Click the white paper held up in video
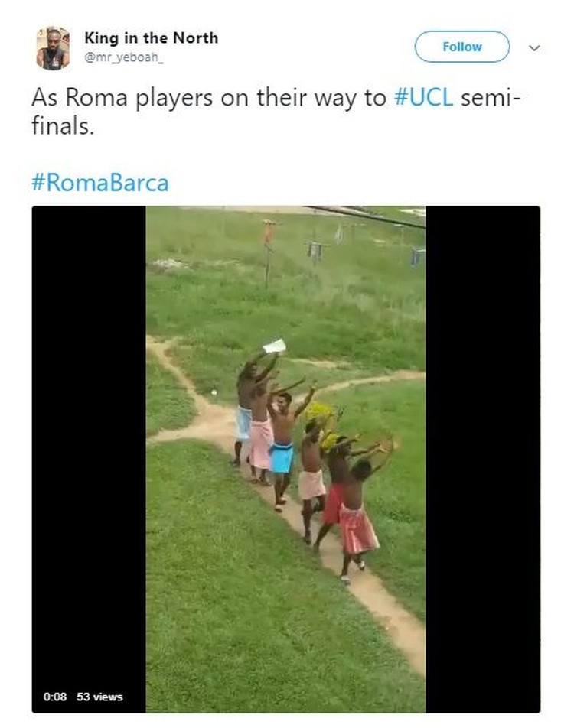This screenshot has height=728, width=574. click(275, 346)
